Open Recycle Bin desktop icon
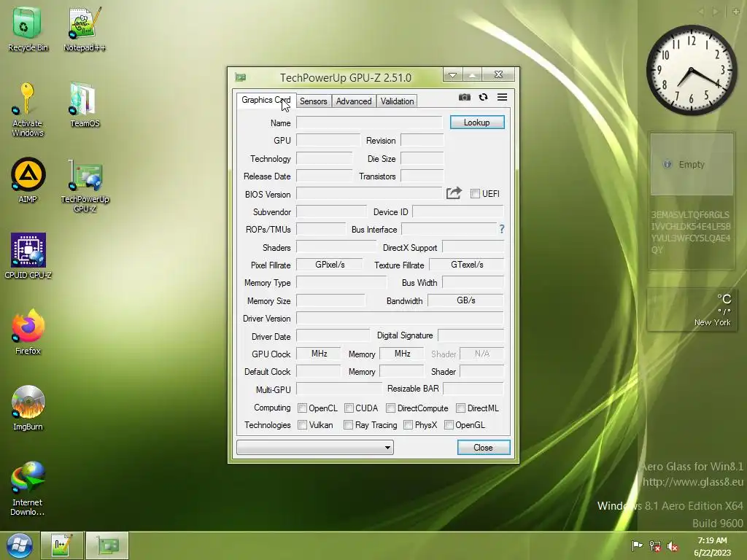Image resolution: width=747 pixels, height=560 pixels. point(28,29)
